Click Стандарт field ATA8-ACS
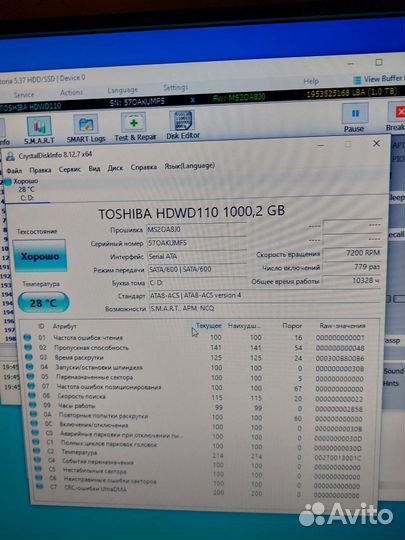The height and width of the screenshot is (540, 405). 264,295
